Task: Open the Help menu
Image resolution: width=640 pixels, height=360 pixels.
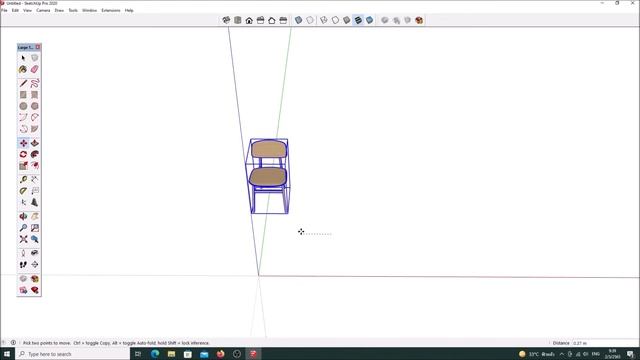Action: click(129, 10)
